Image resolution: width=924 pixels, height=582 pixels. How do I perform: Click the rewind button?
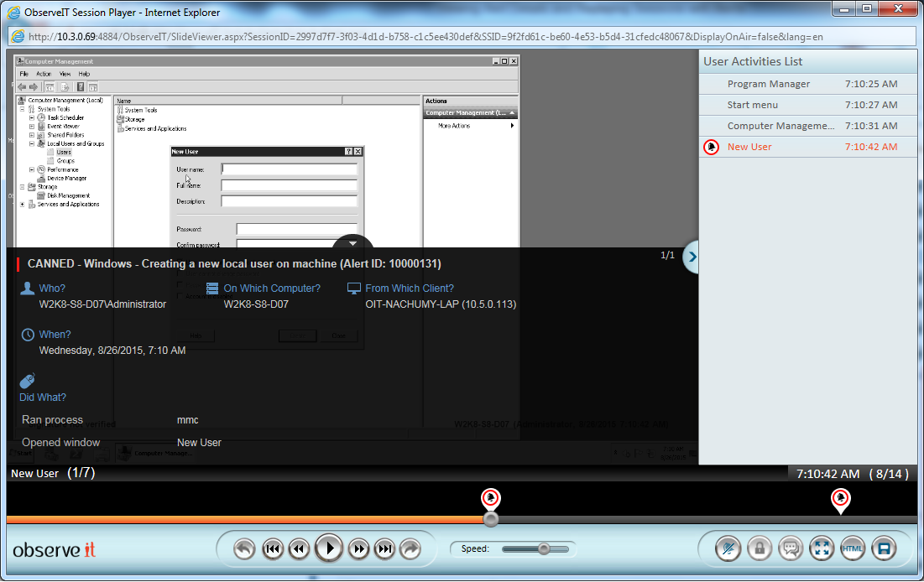point(300,549)
